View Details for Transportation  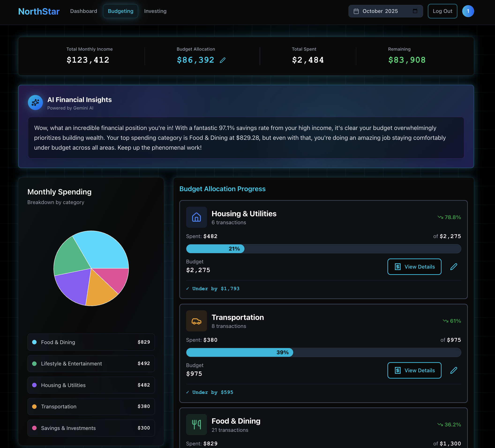pos(414,370)
